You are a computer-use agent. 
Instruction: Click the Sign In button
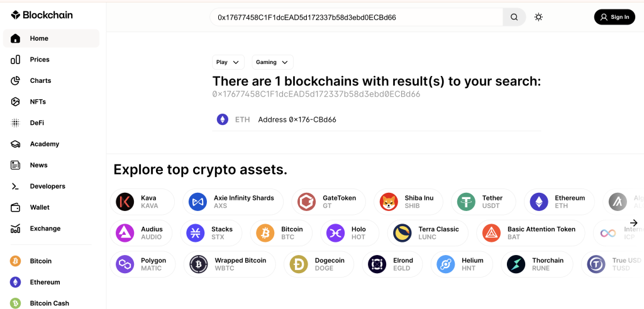pos(614,18)
